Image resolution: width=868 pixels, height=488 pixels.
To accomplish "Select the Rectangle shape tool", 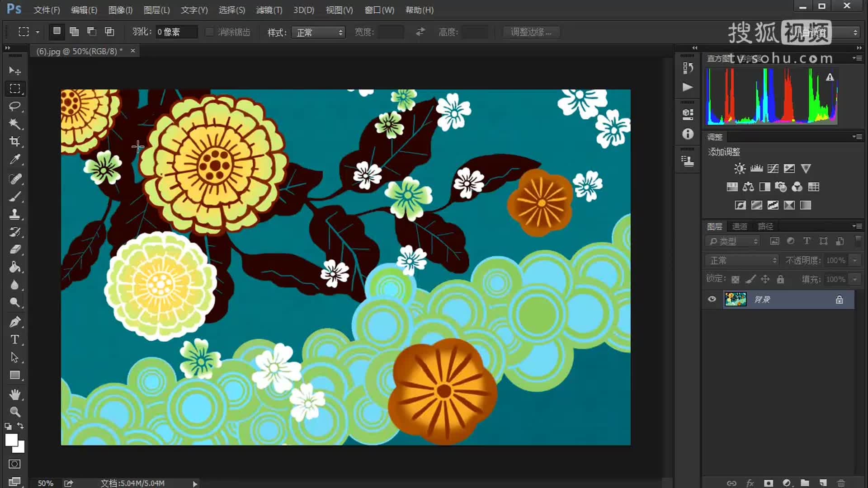I will click(x=15, y=375).
